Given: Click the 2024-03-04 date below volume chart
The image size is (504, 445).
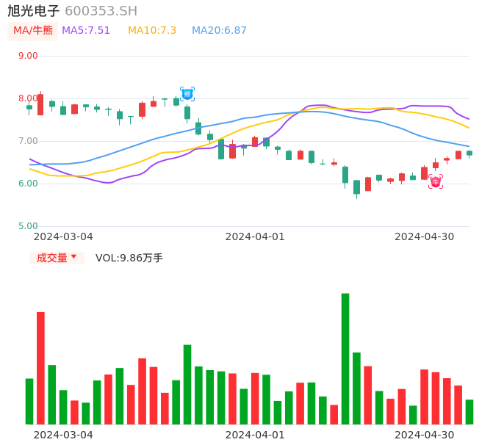Looking at the screenshot, I should click(63, 435).
